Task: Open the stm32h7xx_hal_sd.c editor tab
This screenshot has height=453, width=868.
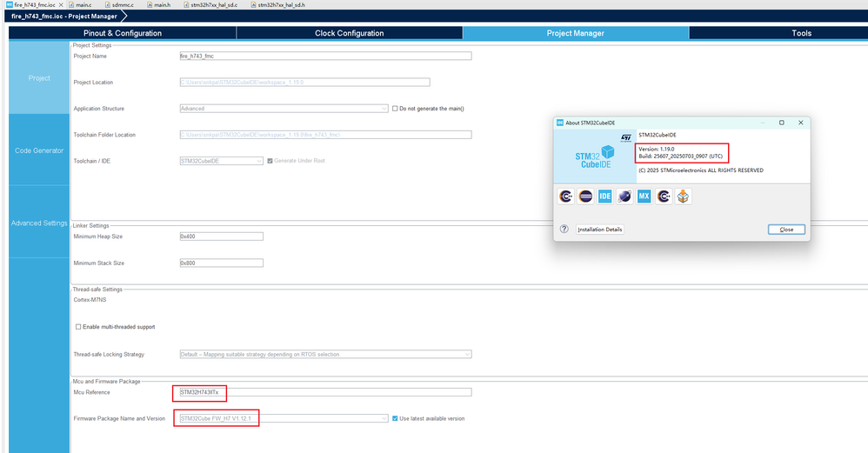Action: (210, 4)
